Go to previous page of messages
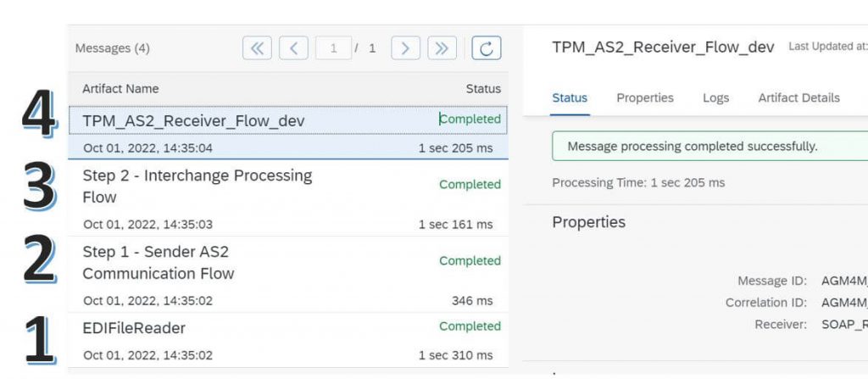This screenshot has width=868, height=379. click(x=293, y=48)
